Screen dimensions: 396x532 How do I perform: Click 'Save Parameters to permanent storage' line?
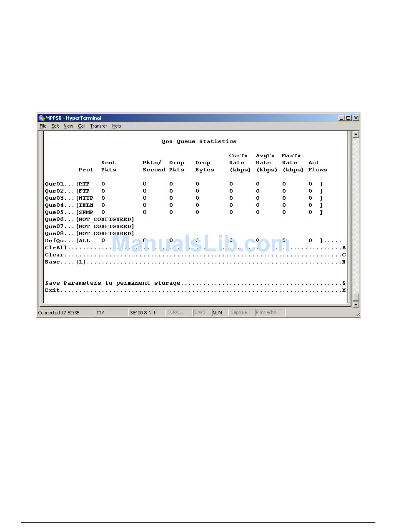(195, 283)
